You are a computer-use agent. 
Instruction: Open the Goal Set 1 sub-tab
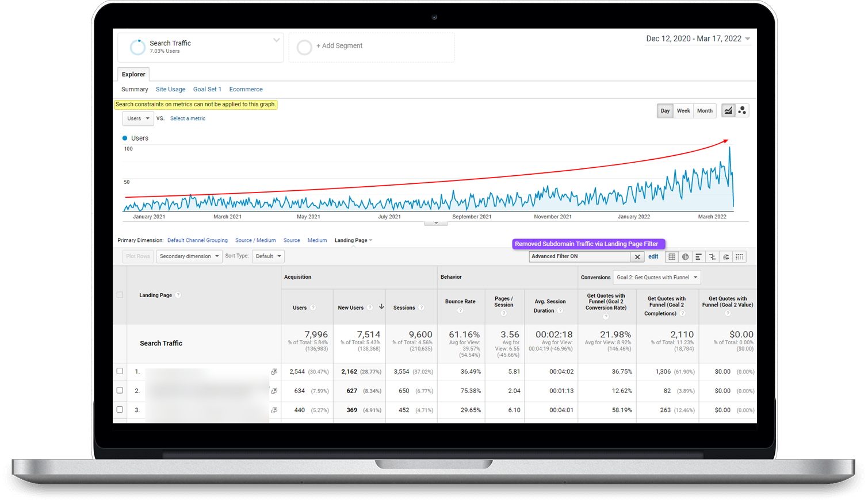pos(207,89)
